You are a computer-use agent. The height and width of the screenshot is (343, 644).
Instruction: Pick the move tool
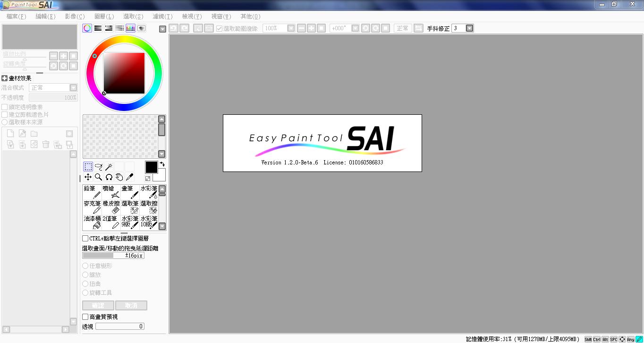pyautogui.click(x=88, y=177)
